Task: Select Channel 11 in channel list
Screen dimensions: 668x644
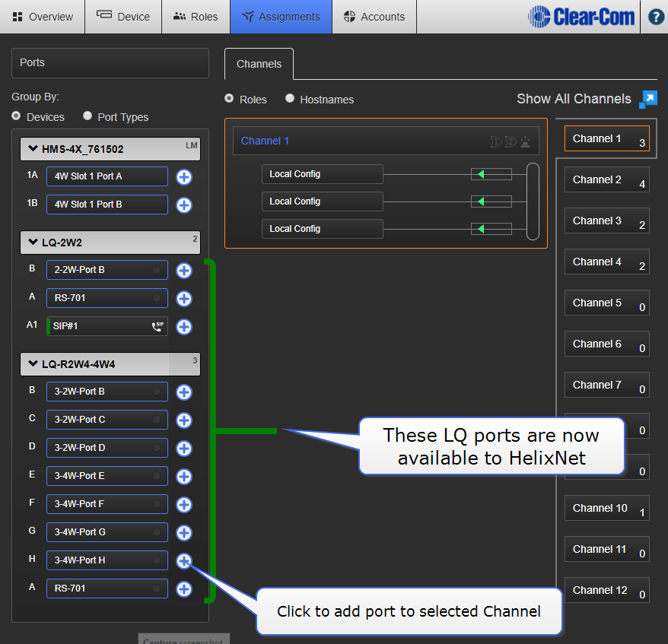Action: [607, 549]
